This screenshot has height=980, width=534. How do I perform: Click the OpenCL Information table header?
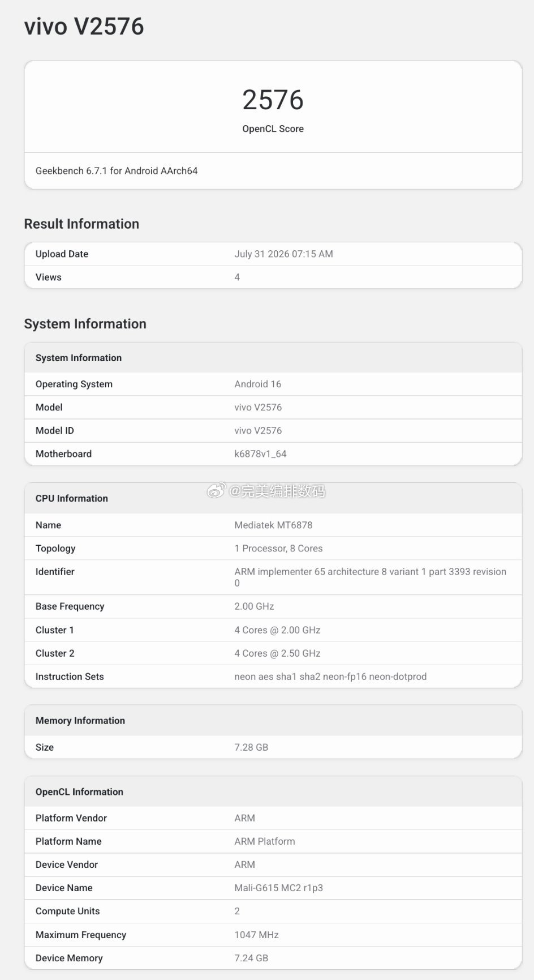point(79,792)
